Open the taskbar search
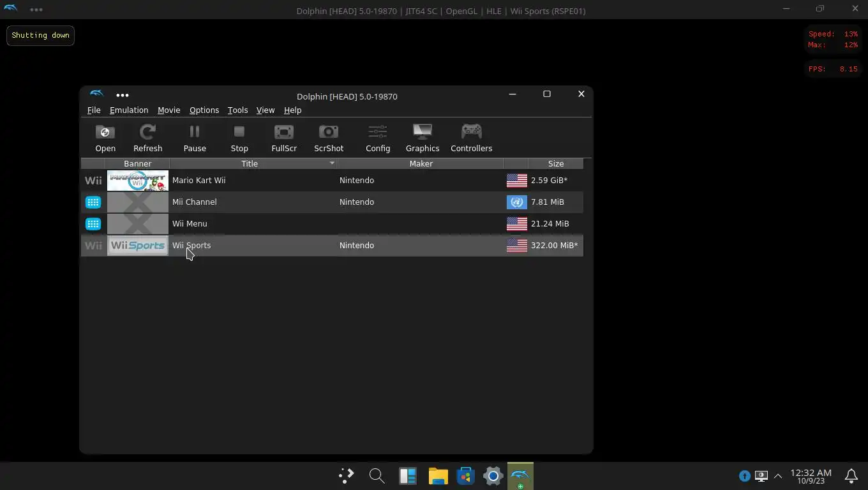 click(377, 476)
